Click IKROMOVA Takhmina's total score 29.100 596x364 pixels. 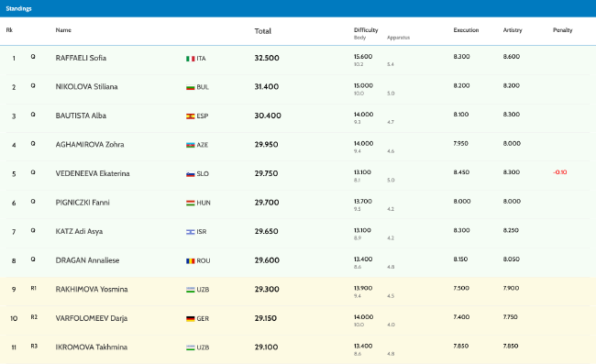pyautogui.click(x=267, y=347)
